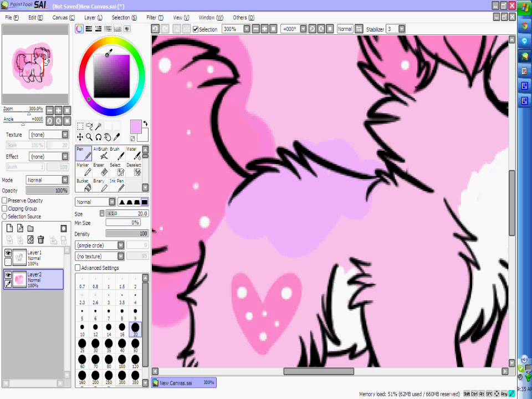Hide Layer1 using its eye icon
This screenshot has height=399, width=532.
click(x=8, y=253)
